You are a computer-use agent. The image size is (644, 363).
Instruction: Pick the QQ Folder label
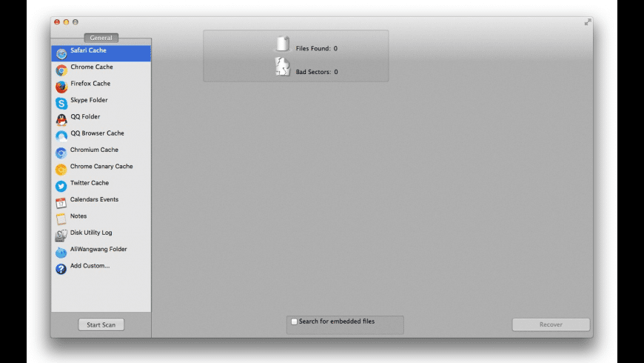[85, 116]
